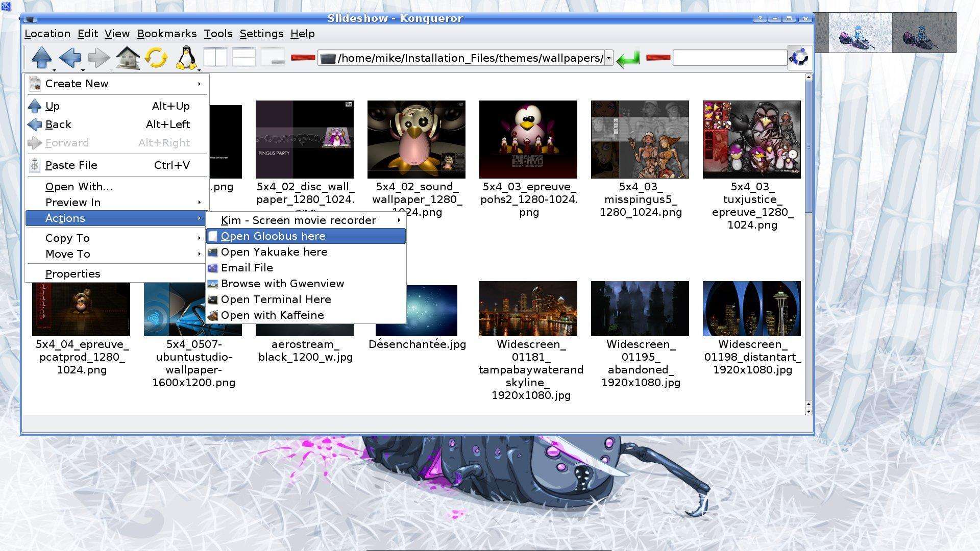Select Open Yakuake here action
980x551 pixels.
click(306, 252)
